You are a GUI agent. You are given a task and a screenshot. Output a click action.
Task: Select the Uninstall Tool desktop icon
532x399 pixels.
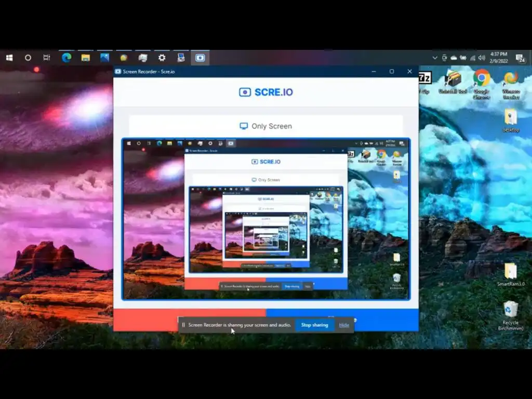pyautogui.click(x=453, y=83)
